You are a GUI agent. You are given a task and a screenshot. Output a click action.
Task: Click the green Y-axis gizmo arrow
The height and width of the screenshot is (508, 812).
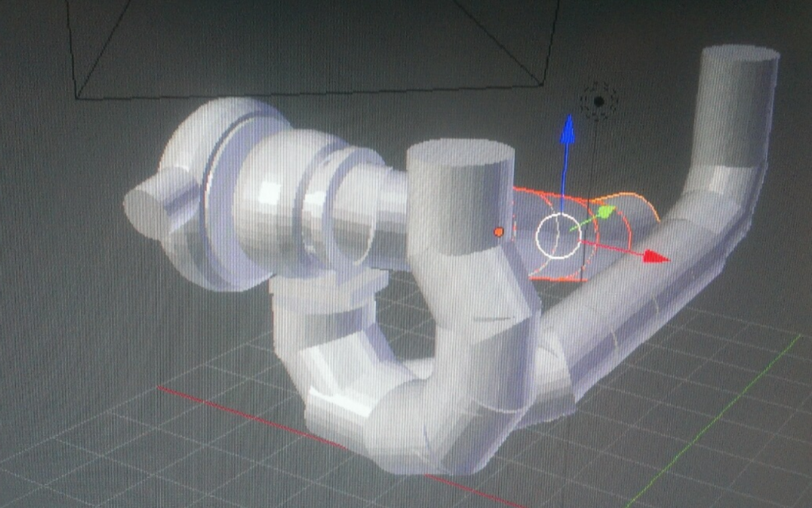605,212
